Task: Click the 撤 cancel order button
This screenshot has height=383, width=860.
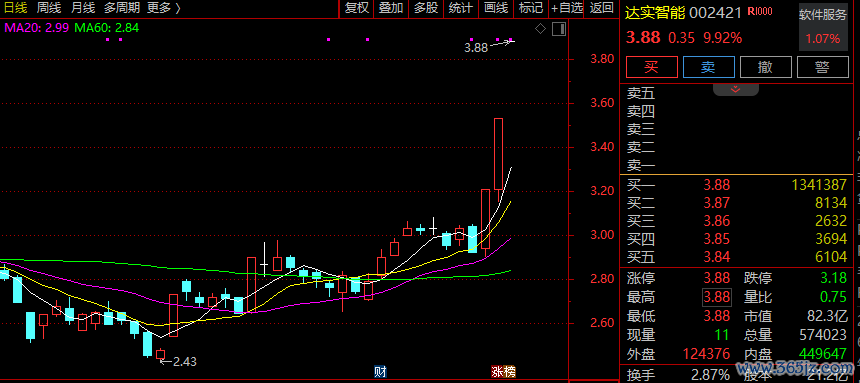Action: tap(766, 67)
